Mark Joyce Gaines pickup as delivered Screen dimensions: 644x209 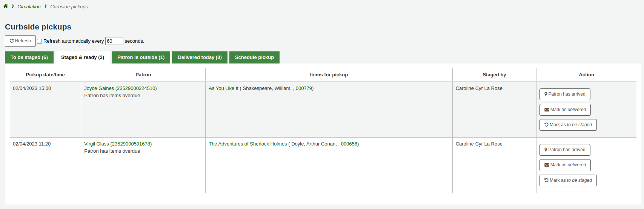(565, 110)
